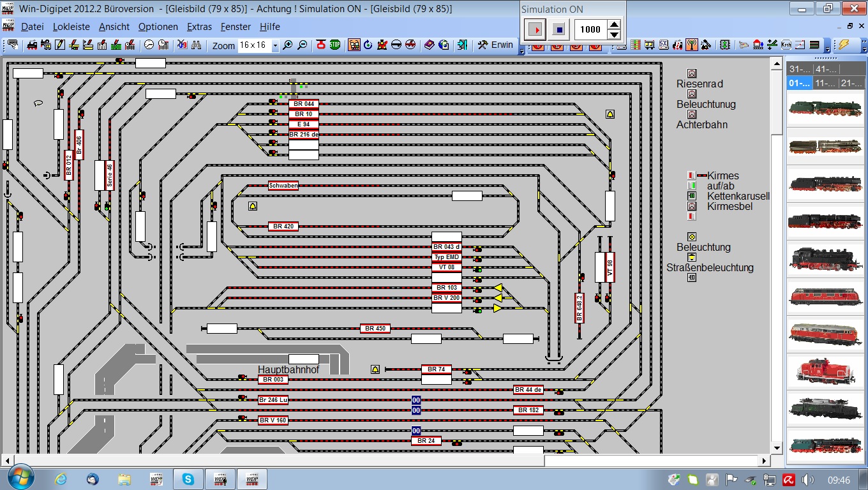
Task: Open the binoculars search tool
Action: [196, 45]
